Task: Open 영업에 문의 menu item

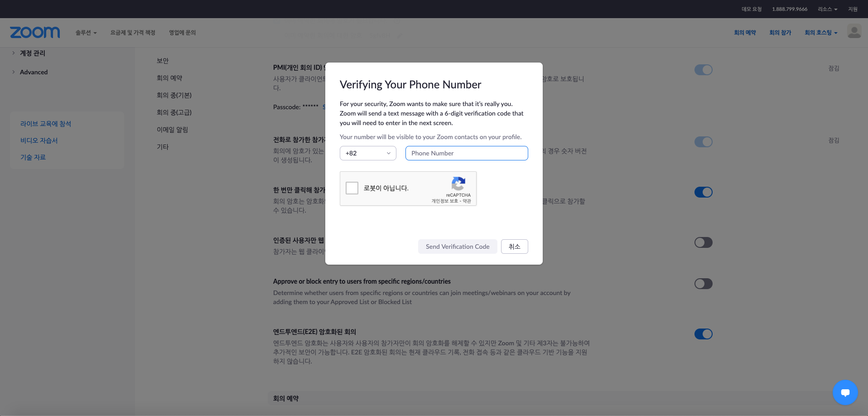Action: coord(182,33)
